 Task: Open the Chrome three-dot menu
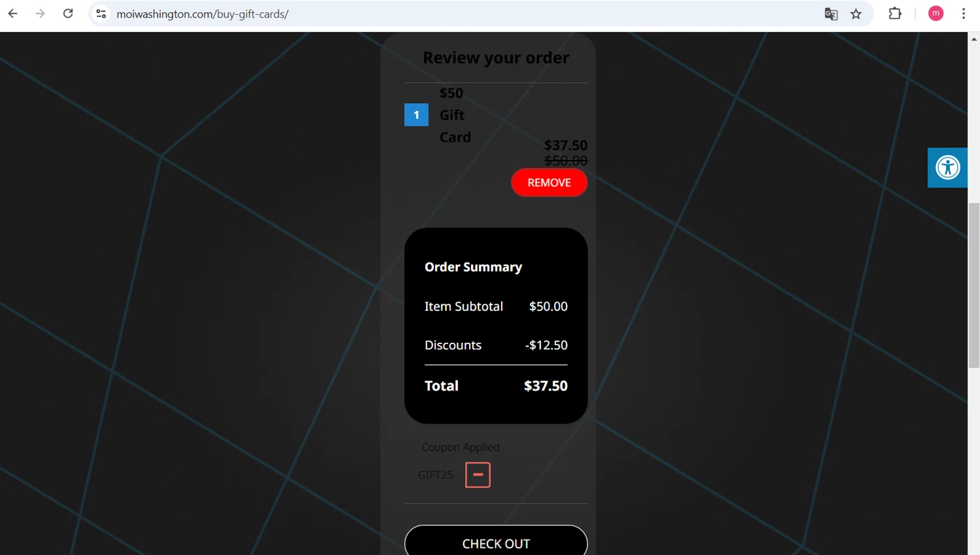pos(964,14)
